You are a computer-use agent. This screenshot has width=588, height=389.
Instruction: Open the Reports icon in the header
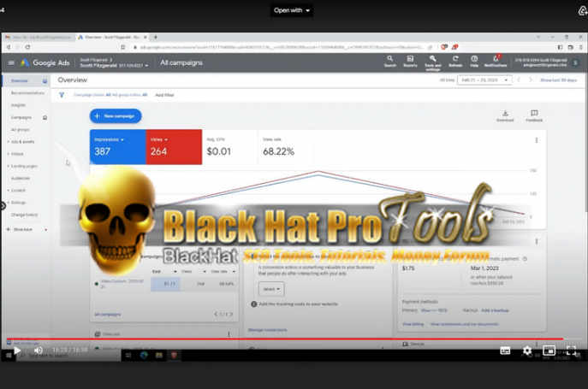(410, 61)
